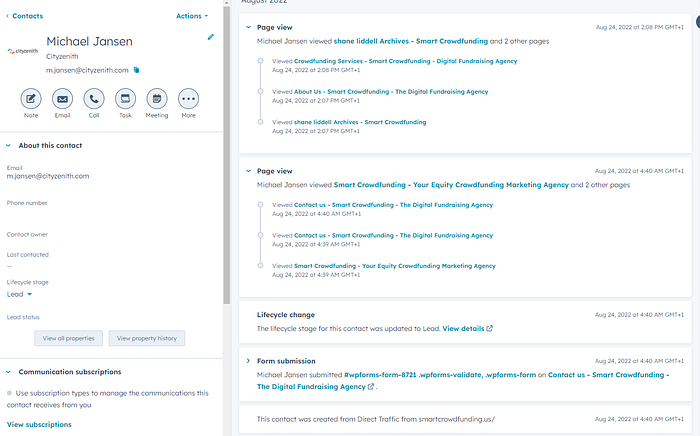Viewport: 700px width, 436px height.
Task: Open Contact us link viewed at 4:40 AM
Action: (393, 205)
